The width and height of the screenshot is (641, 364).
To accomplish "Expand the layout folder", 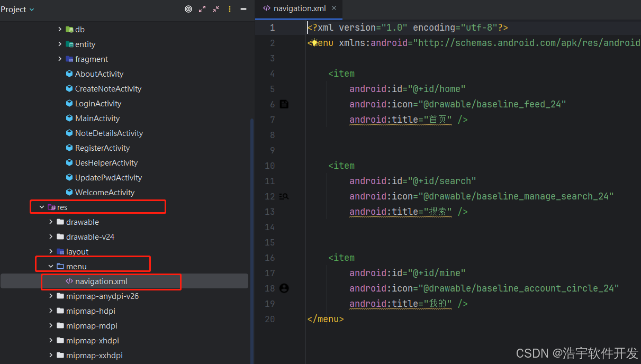I will (51, 252).
